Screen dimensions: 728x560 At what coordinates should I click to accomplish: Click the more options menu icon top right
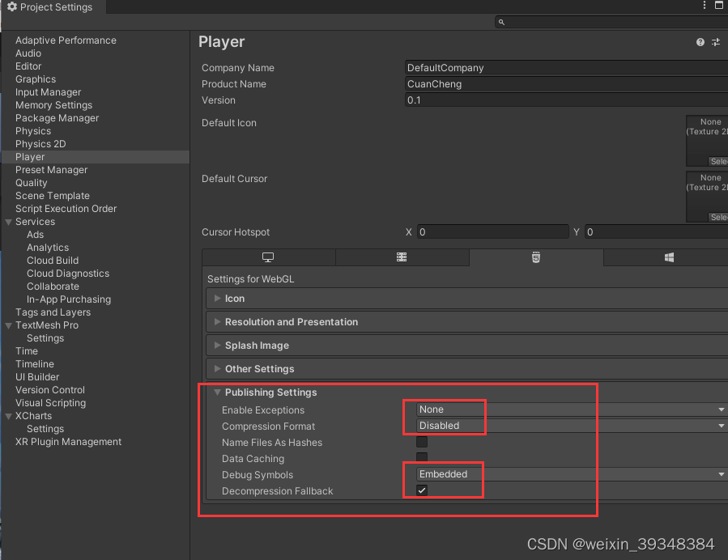pyautogui.click(x=704, y=6)
